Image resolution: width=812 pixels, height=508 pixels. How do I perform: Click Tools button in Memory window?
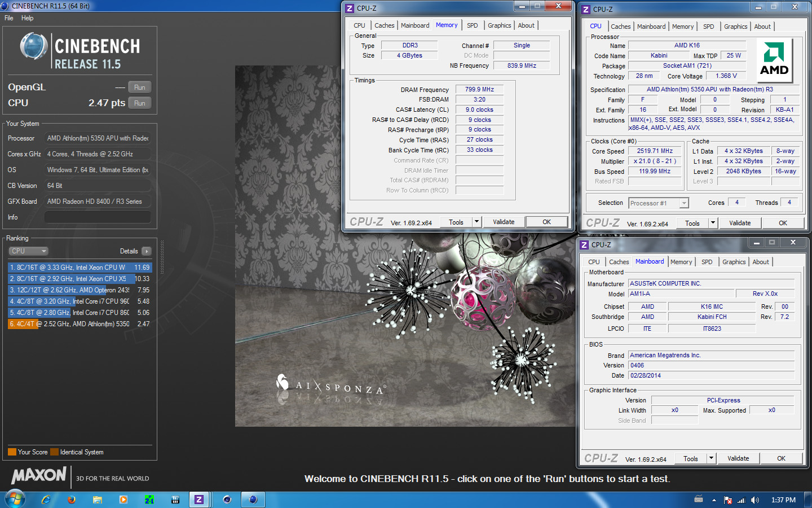click(456, 222)
